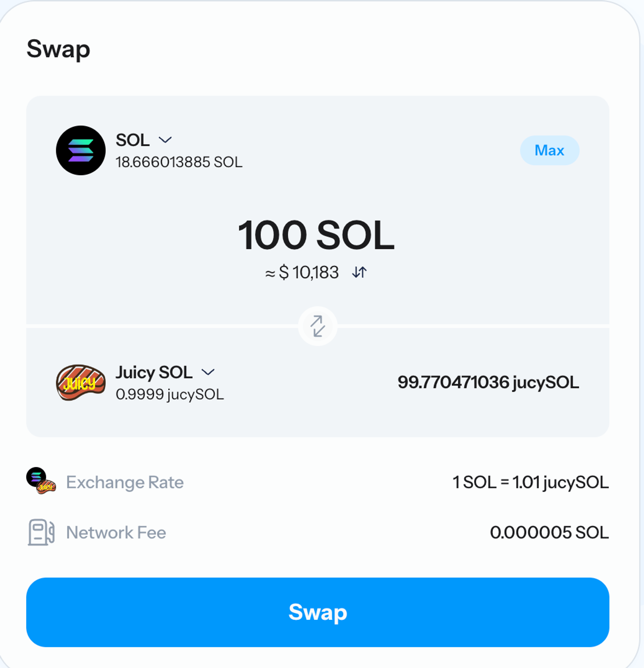This screenshot has width=644, height=668.
Task: Click the 18.666013885 SOL balance text
Action: coord(179,162)
